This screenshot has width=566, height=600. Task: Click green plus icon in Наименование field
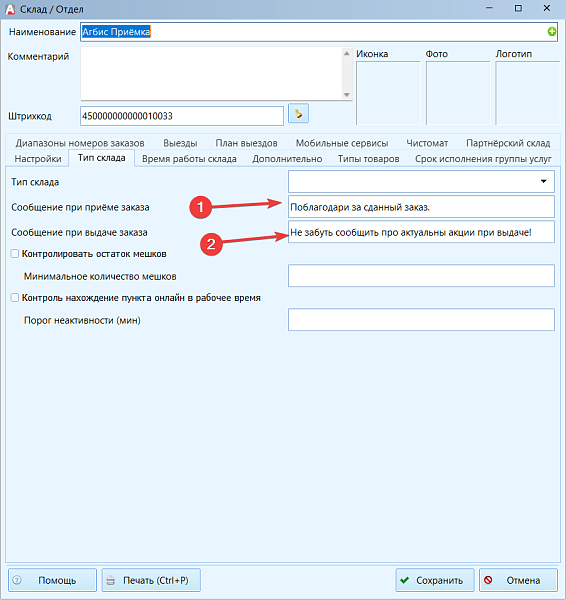click(551, 32)
